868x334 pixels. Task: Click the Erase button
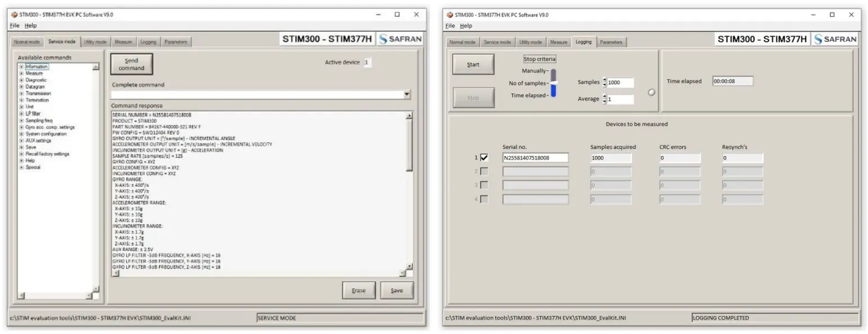click(359, 290)
